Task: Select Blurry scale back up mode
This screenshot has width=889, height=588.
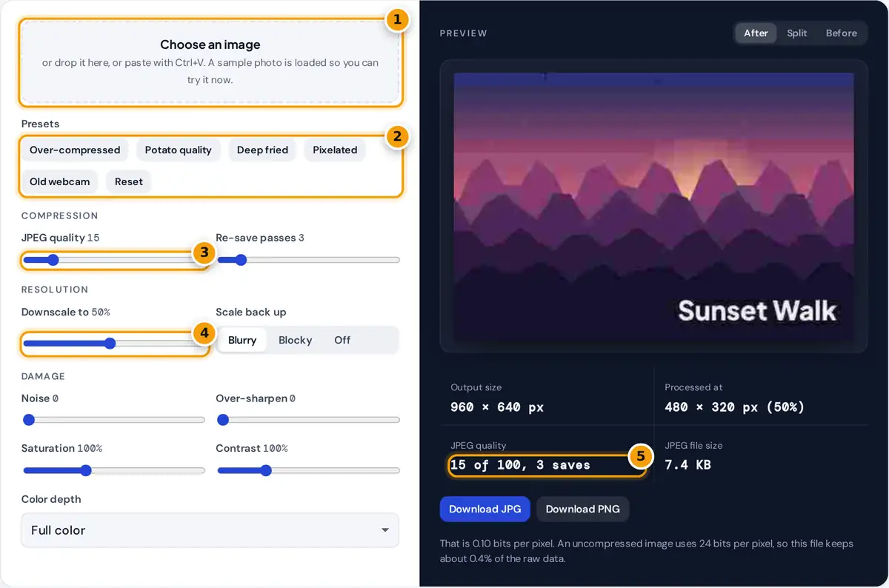Action: coord(242,340)
